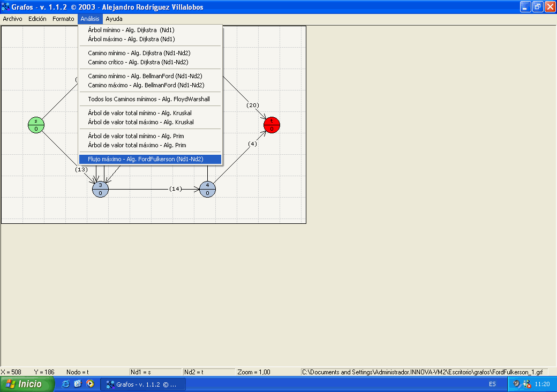Click the Grafos taskbar button
Screen dimensions: 557x392
pos(143,384)
